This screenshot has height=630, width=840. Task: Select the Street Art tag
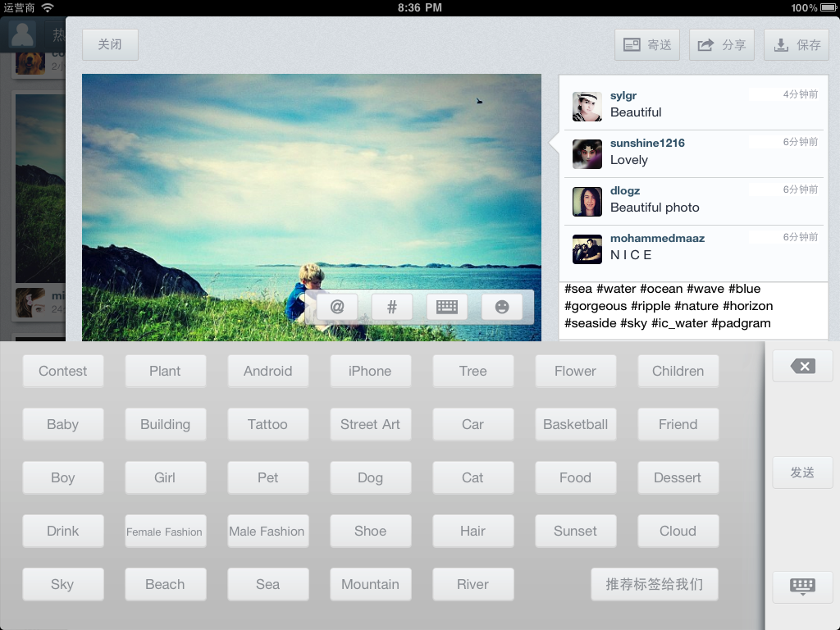pyautogui.click(x=370, y=424)
